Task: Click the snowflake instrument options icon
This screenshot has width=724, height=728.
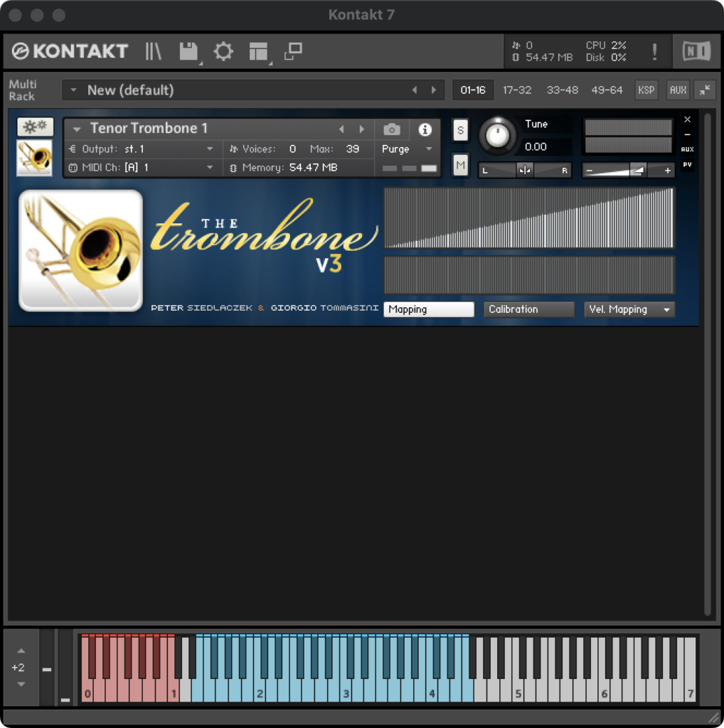Action: coord(35,127)
